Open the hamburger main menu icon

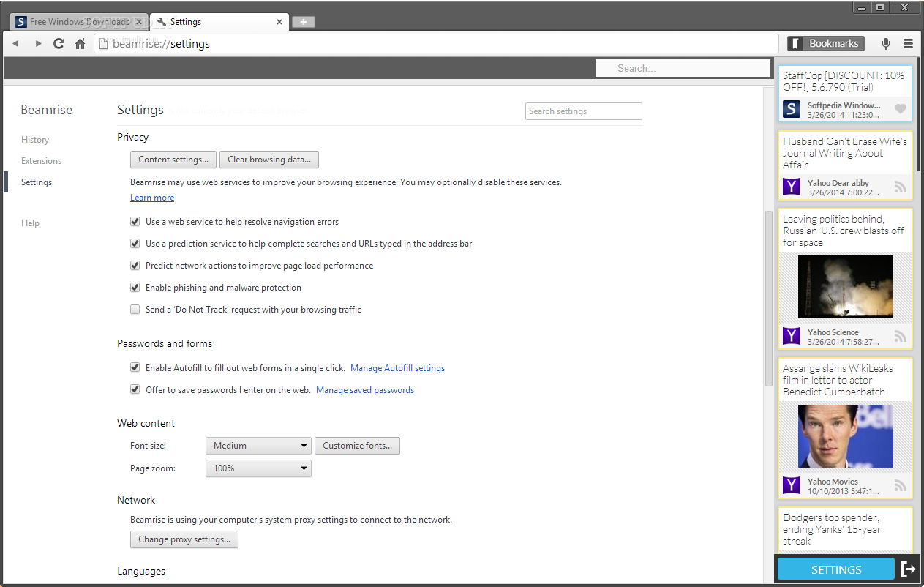pyautogui.click(x=908, y=44)
